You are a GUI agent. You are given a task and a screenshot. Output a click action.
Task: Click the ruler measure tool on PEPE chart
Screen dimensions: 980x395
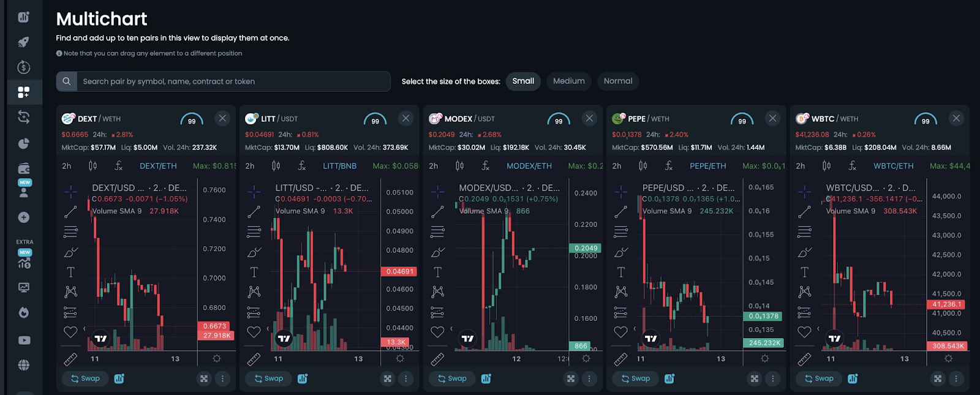[620, 359]
